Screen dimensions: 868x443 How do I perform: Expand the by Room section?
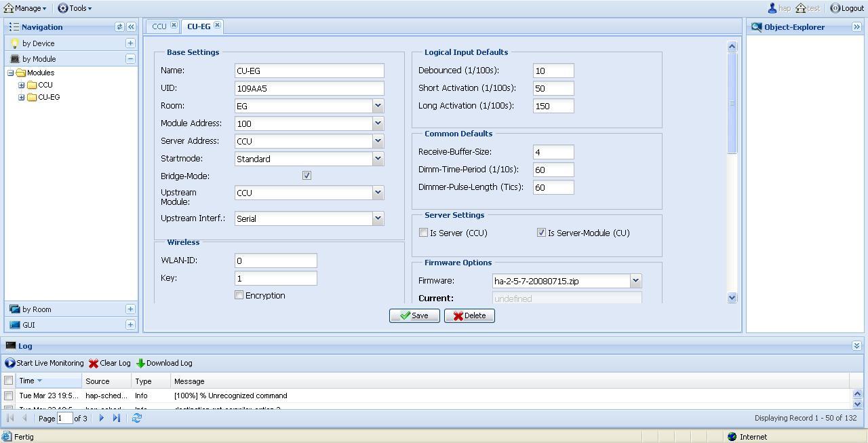click(130, 309)
